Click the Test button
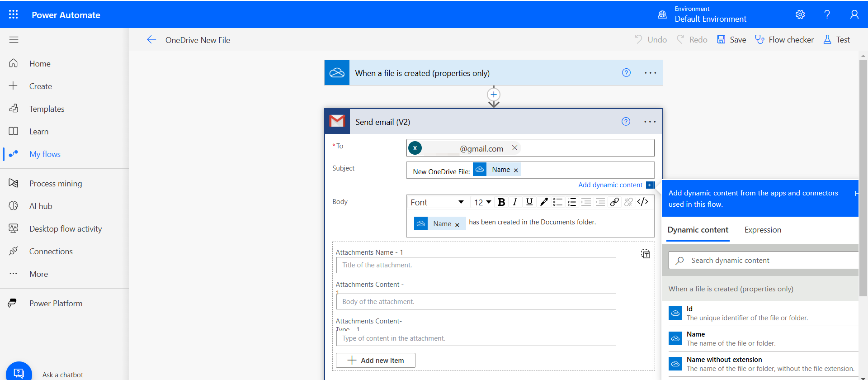This screenshot has width=868, height=380. point(836,40)
